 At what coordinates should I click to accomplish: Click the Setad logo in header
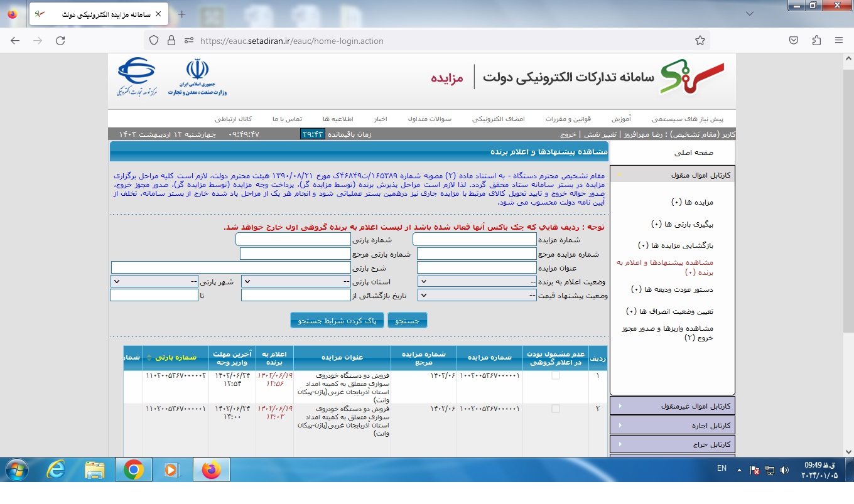(x=691, y=77)
